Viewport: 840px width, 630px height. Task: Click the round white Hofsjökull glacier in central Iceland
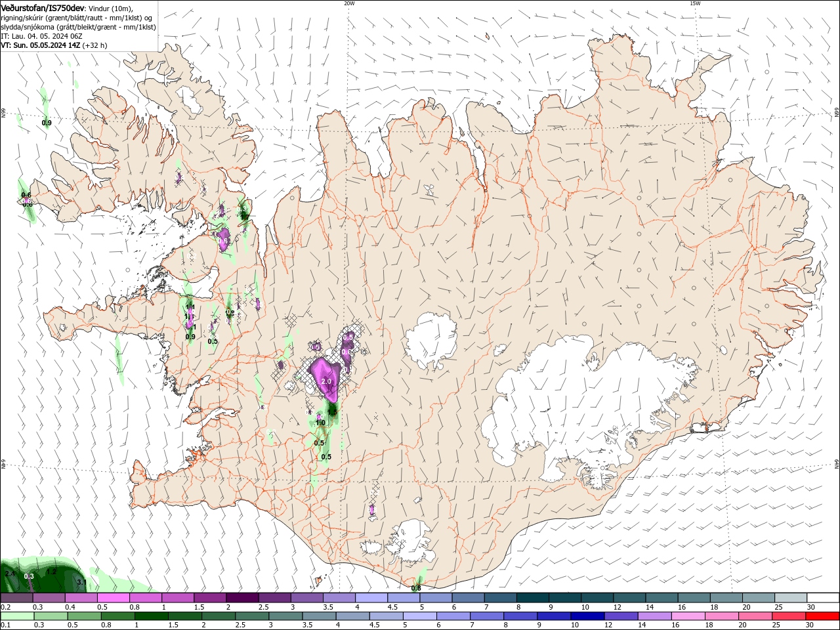click(x=431, y=341)
